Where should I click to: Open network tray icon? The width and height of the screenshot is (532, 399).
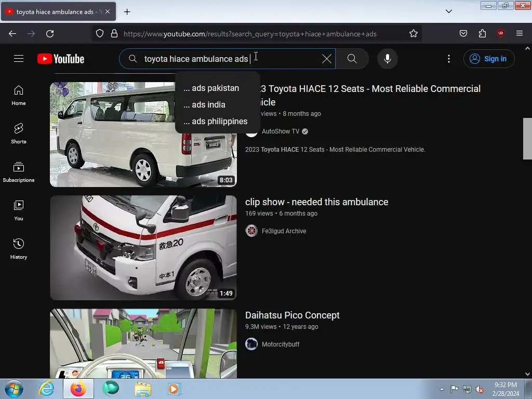467,389
